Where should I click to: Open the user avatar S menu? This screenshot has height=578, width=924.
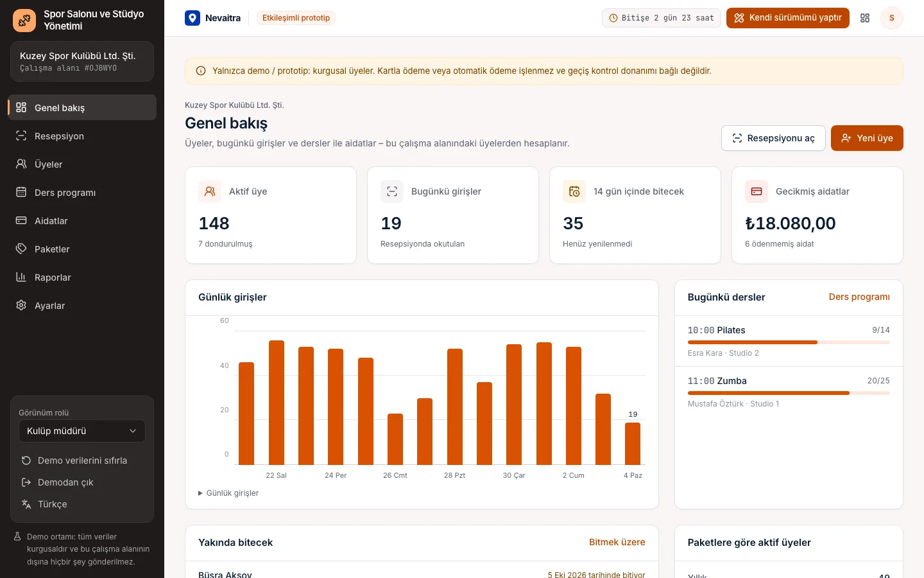(x=891, y=18)
